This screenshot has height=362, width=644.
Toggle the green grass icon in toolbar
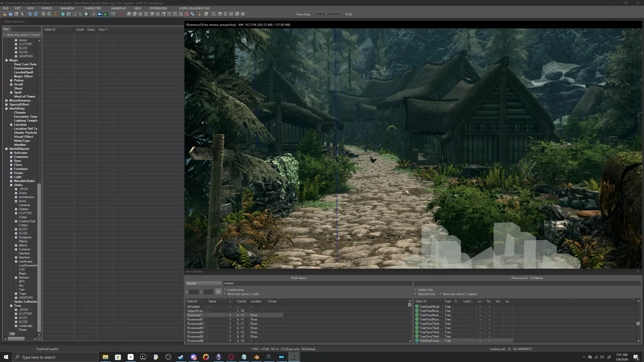click(105, 14)
